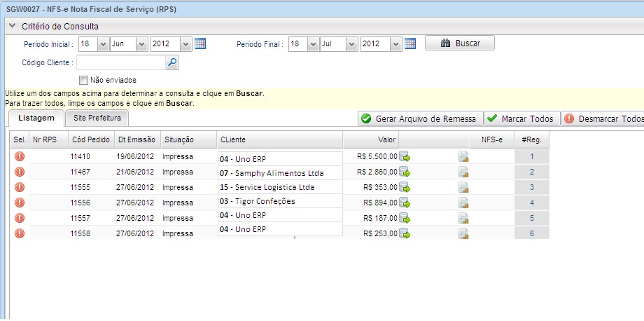Click the Código Cliente search magnifier icon
The image size is (644, 321).
[172, 63]
